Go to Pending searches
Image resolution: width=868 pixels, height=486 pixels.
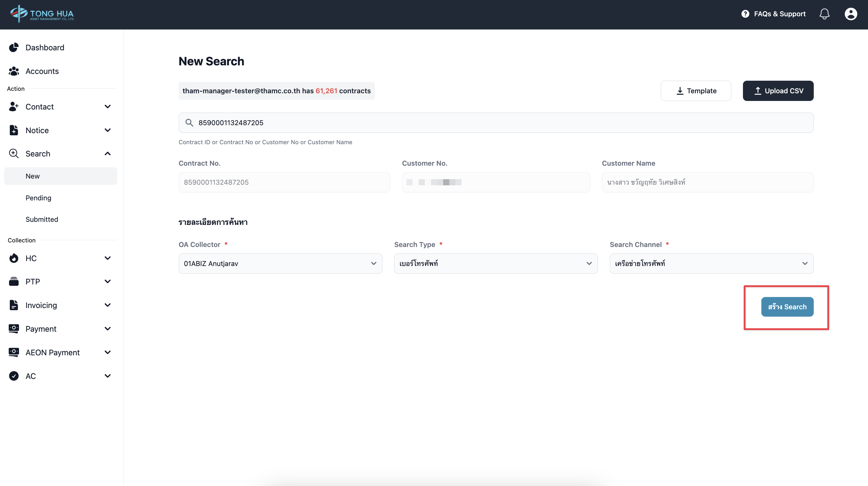38,198
